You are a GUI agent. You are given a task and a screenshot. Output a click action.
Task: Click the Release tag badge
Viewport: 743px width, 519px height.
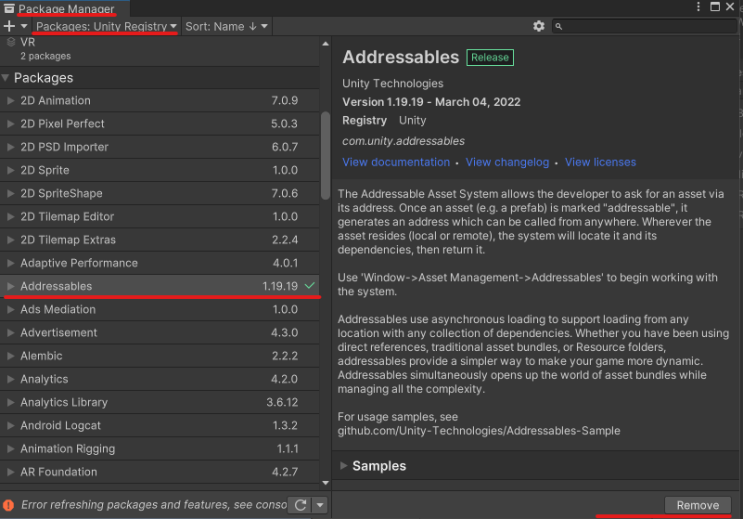pyautogui.click(x=490, y=57)
